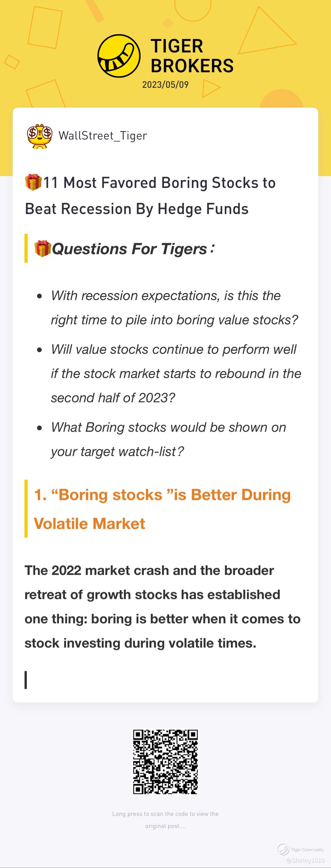This screenshot has width=331, height=868.
Task: Tap the QR code image
Action: pyautogui.click(x=165, y=762)
